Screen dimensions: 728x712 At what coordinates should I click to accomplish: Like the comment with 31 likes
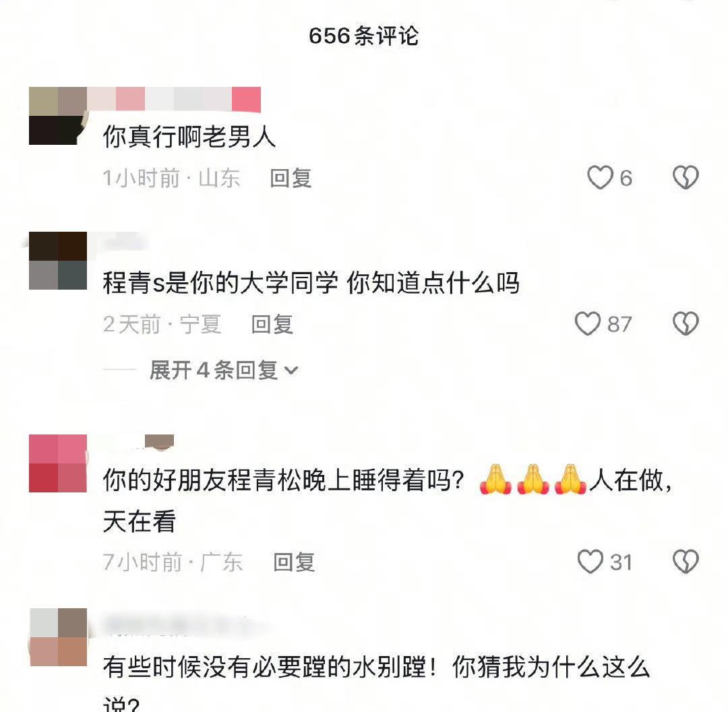[x=590, y=562]
